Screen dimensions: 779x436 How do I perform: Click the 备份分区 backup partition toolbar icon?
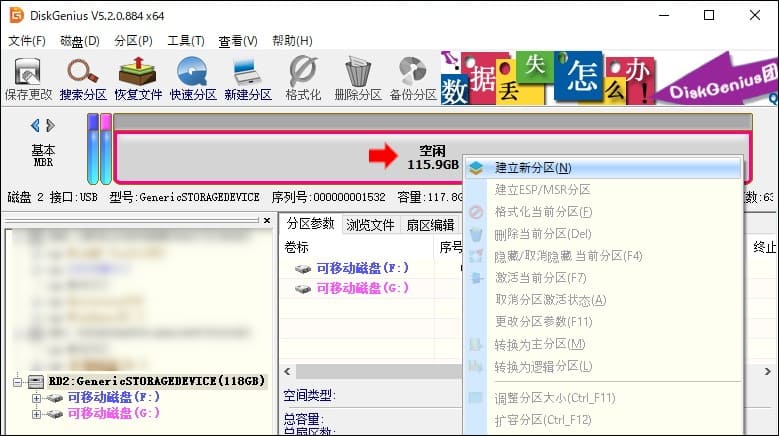pos(413,78)
